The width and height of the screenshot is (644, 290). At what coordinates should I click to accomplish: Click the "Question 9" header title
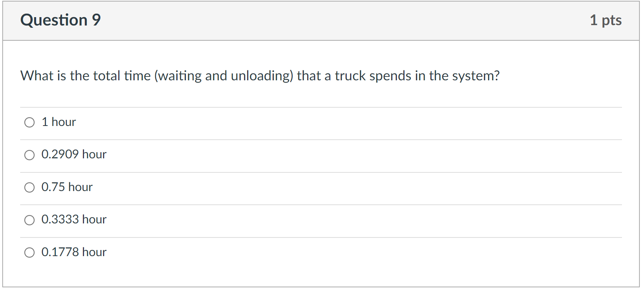coord(60,20)
